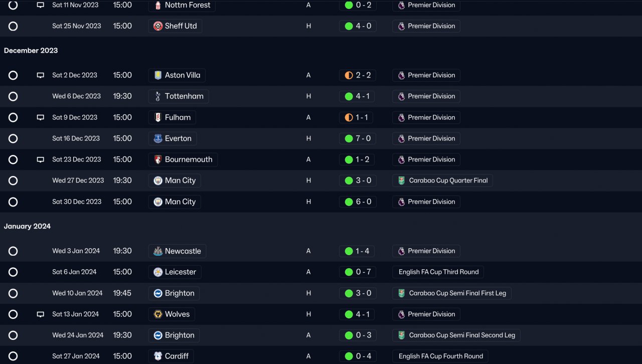This screenshot has width=642, height=364.
Task: Click the Everton club badge icon
Action: pyautogui.click(x=158, y=138)
